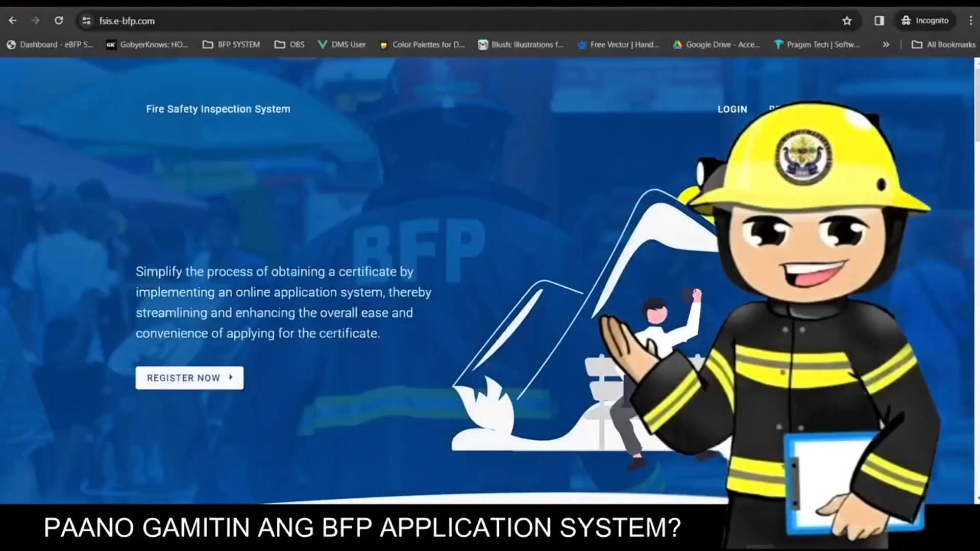
Task: Open Chrome three-dot menu
Action: [970, 20]
